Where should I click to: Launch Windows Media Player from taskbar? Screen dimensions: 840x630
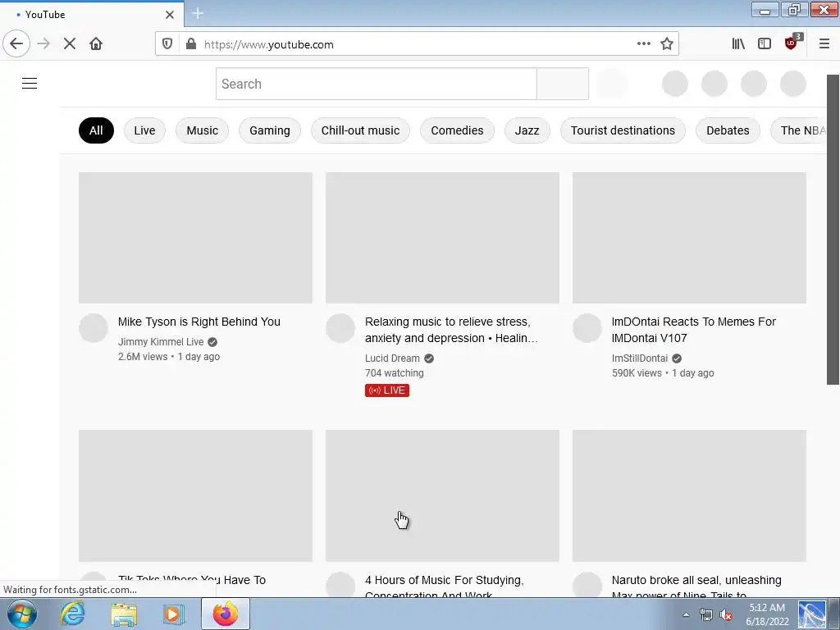174,614
